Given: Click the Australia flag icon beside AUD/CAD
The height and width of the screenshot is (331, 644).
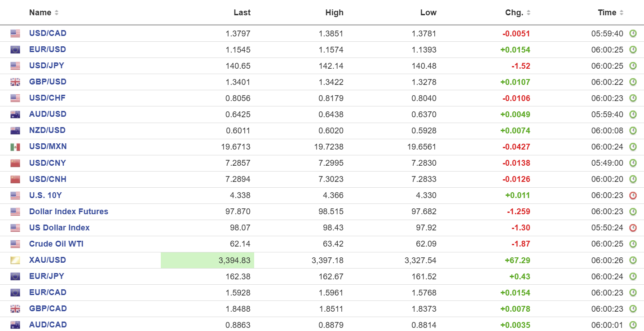Looking at the screenshot, I should tap(15, 325).
